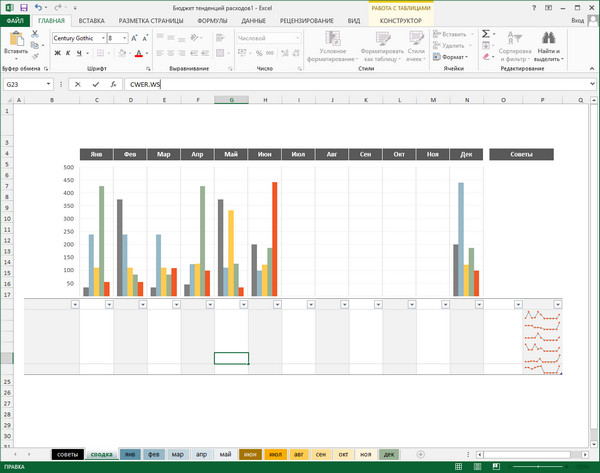Click the Save icon in quick access toolbar
Image resolution: width=600 pixels, height=473 pixels.
pos(23,6)
